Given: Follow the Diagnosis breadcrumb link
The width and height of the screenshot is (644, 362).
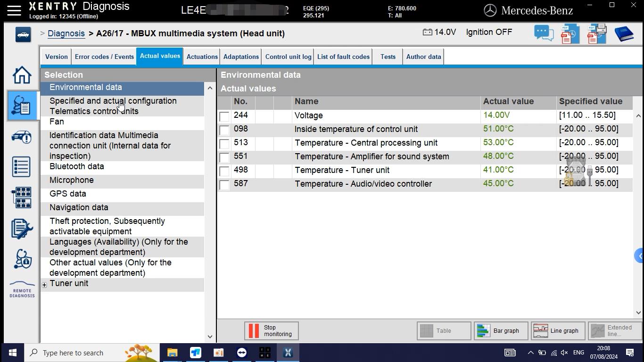Looking at the screenshot, I should tap(66, 33).
